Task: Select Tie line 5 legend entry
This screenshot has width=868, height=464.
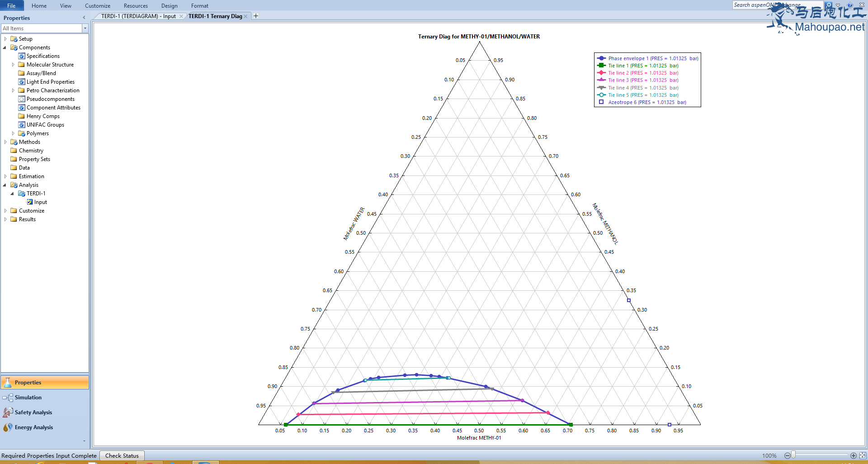Action: pos(638,95)
